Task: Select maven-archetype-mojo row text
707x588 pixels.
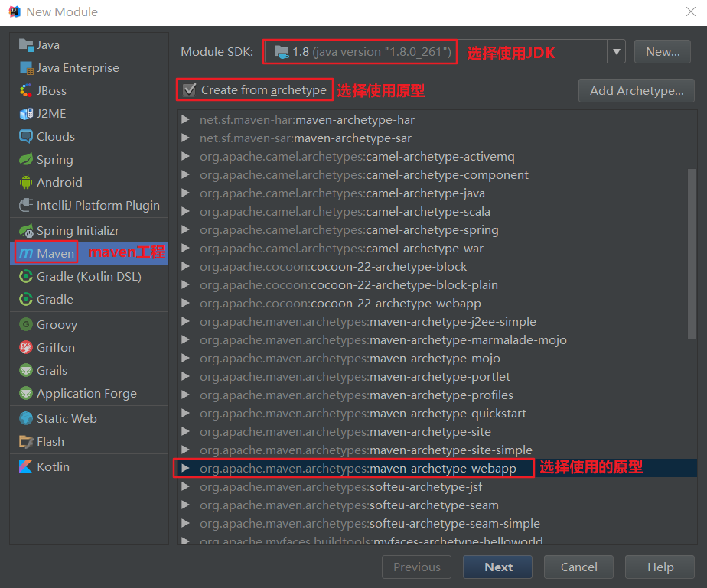Action: click(350, 358)
